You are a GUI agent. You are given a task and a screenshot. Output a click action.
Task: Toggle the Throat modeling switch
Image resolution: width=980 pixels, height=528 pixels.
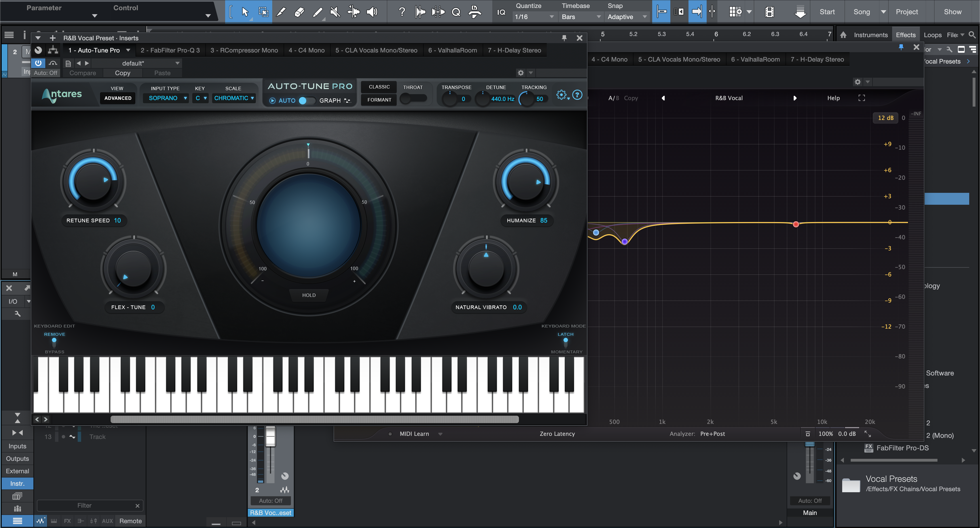pos(413,98)
